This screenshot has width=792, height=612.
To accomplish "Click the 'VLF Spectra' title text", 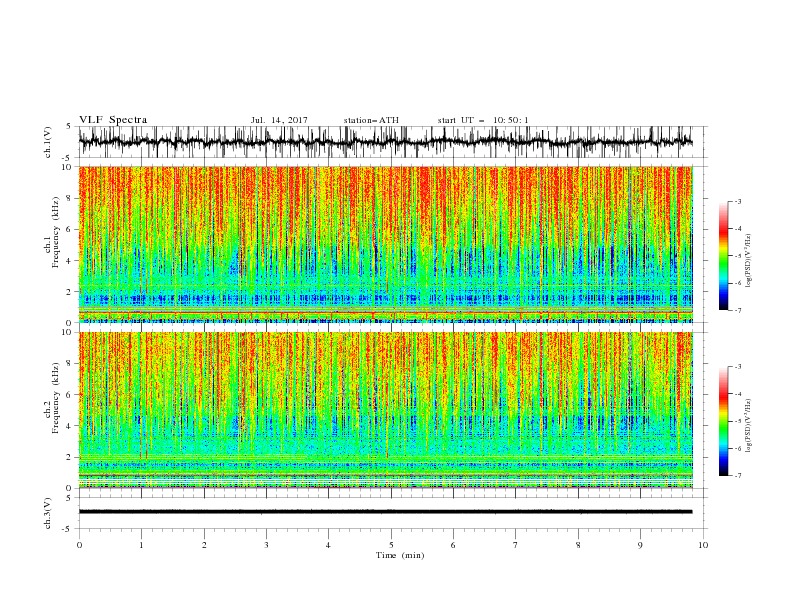I will point(113,120).
